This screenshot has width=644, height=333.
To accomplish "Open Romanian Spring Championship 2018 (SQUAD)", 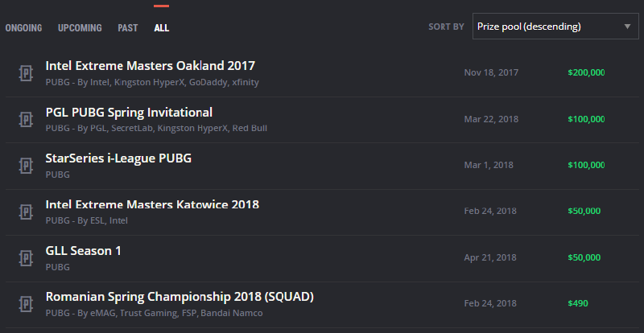I will (180, 297).
